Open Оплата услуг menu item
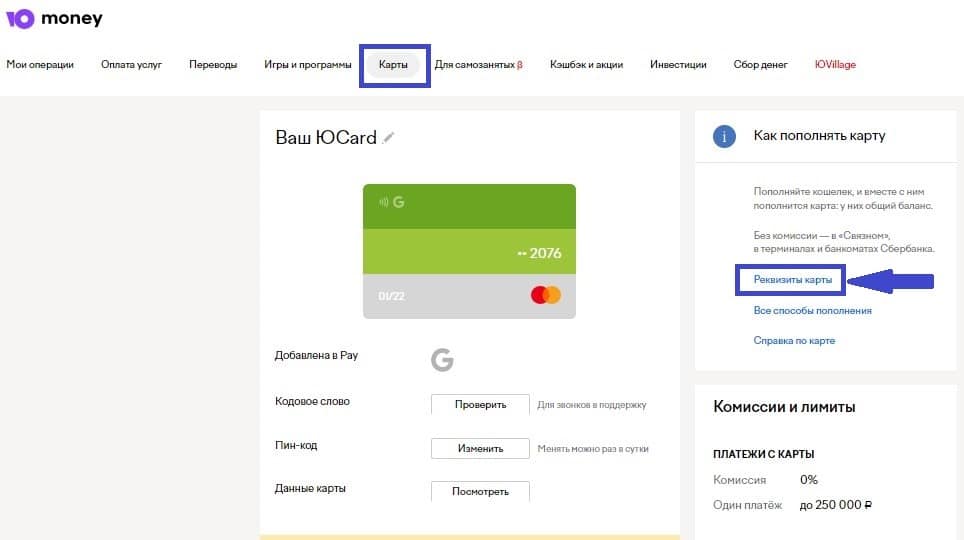Viewport: 964px width, 540px height. coord(132,65)
